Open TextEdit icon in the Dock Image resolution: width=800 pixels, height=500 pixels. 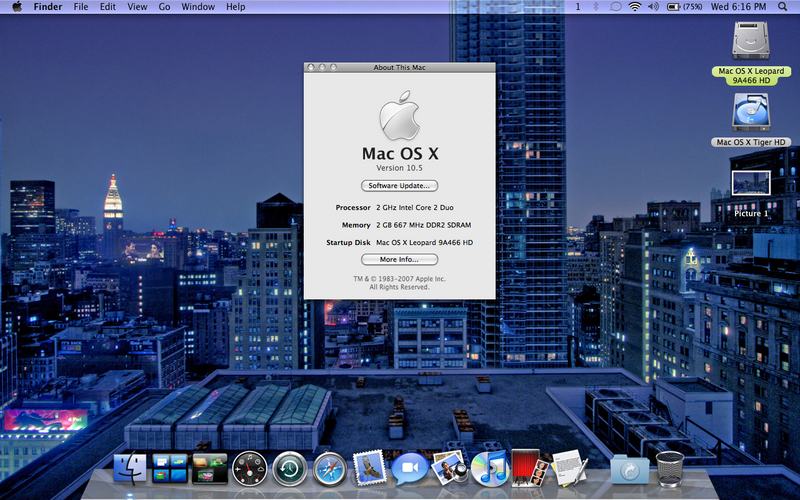pos(569,467)
